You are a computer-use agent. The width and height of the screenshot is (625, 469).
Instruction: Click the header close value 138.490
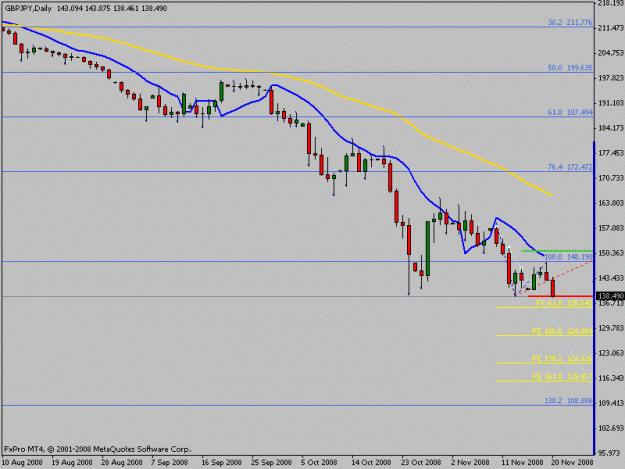pos(154,8)
